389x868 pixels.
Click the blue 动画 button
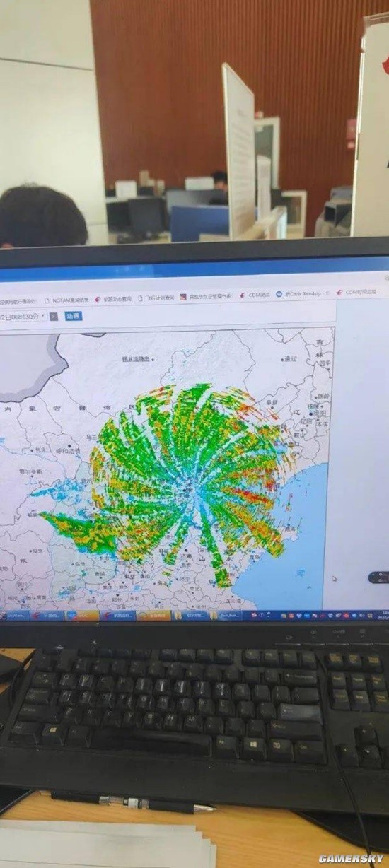74,315
